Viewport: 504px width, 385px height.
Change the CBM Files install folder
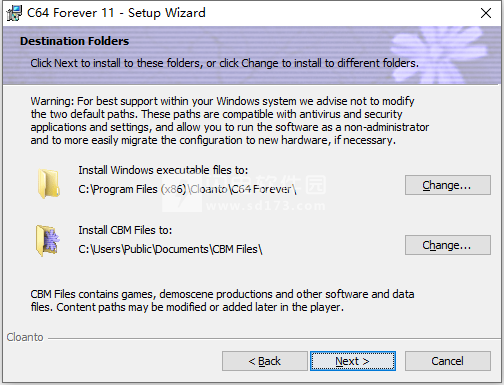(x=448, y=245)
